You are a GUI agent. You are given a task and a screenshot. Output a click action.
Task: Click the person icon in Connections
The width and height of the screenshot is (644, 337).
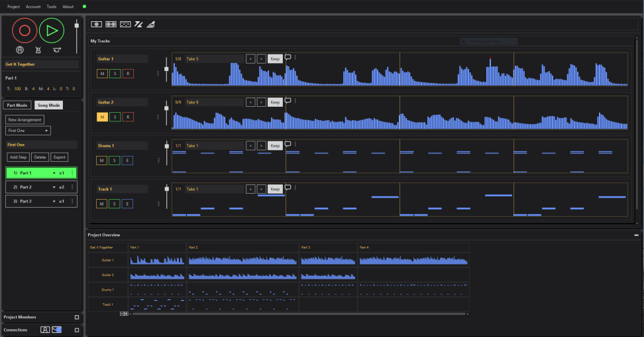[x=45, y=330]
